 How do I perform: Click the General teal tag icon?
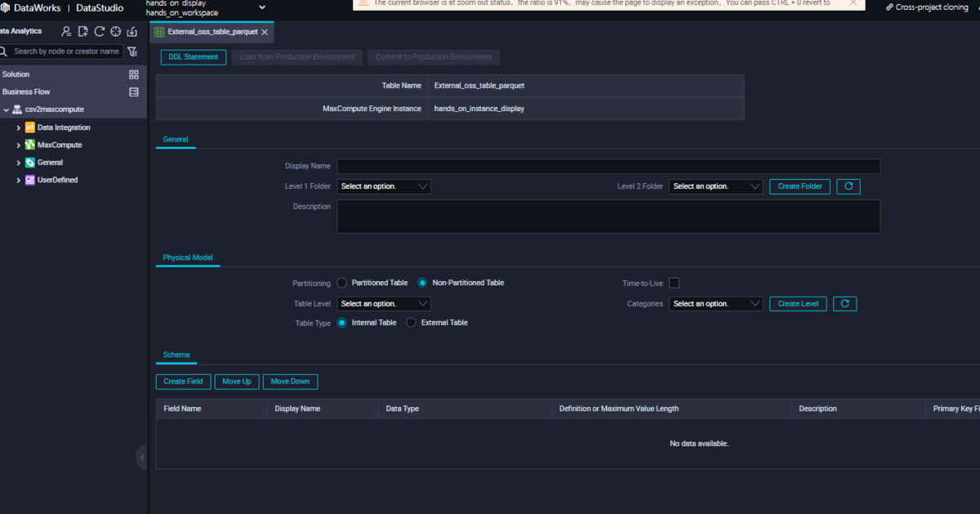30,163
